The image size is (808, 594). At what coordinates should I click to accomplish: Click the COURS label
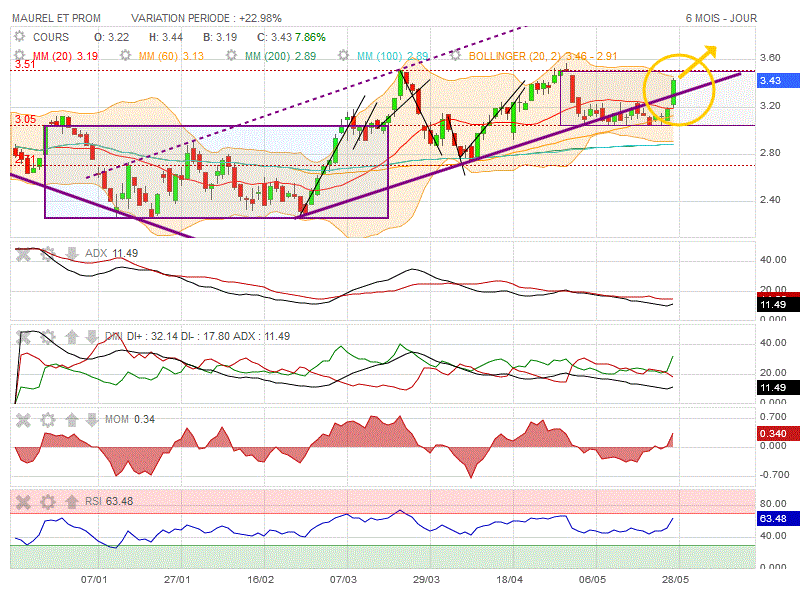(x=50, y=37)
